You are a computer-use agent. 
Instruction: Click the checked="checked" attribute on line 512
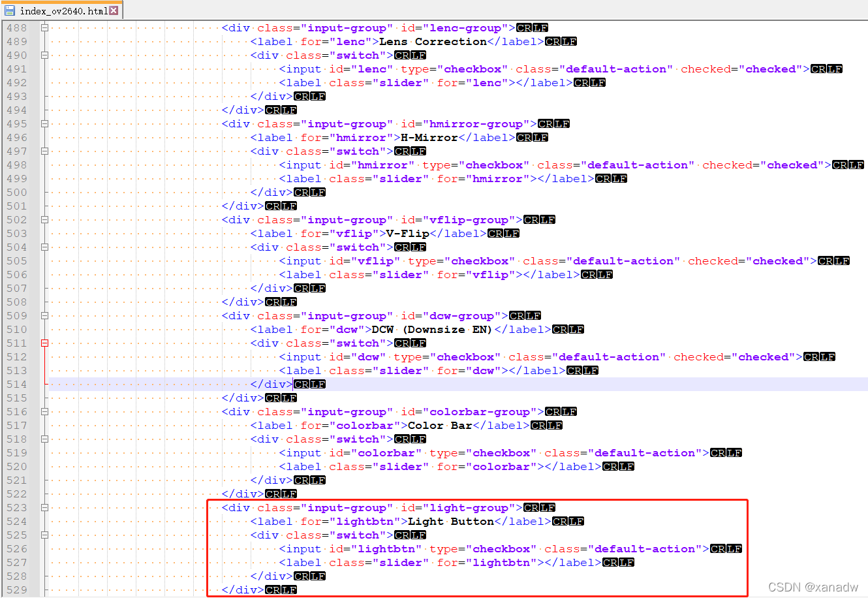[x=734, y=357]
